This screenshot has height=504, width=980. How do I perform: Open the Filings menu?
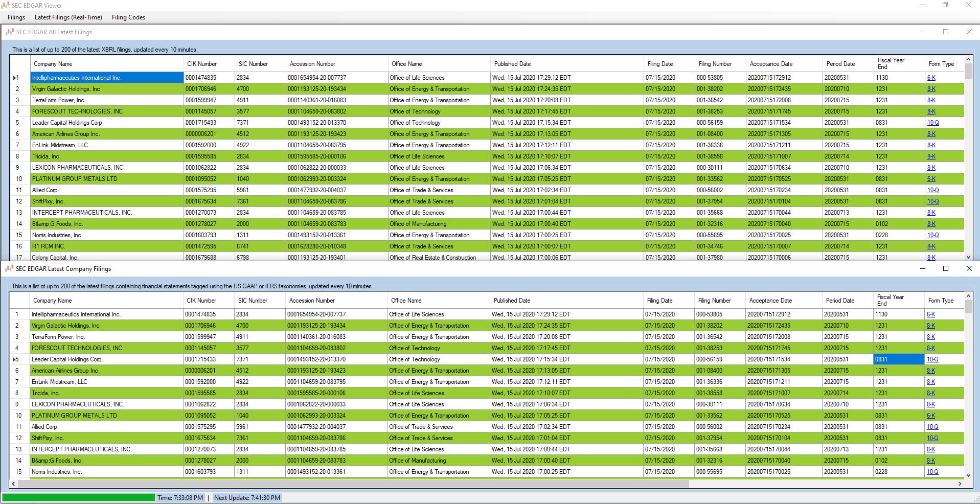point(16,17)
